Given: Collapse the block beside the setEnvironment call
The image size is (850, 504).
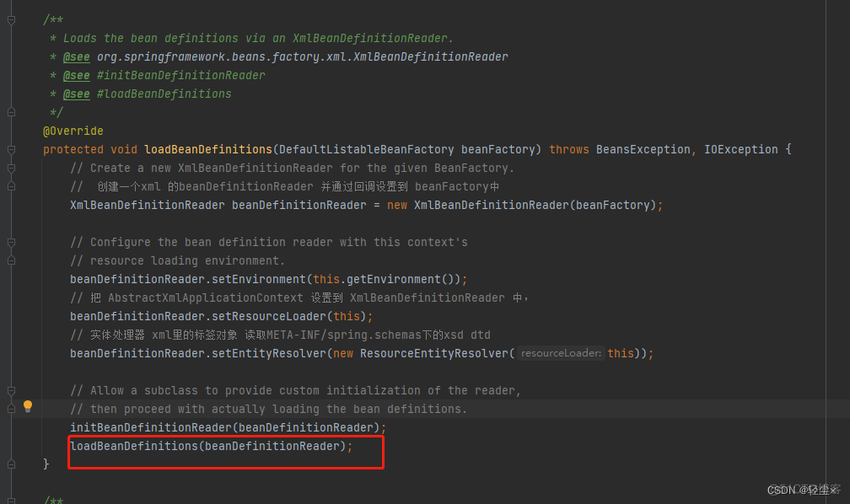Looking at the screenshot, I should (10, 261).
